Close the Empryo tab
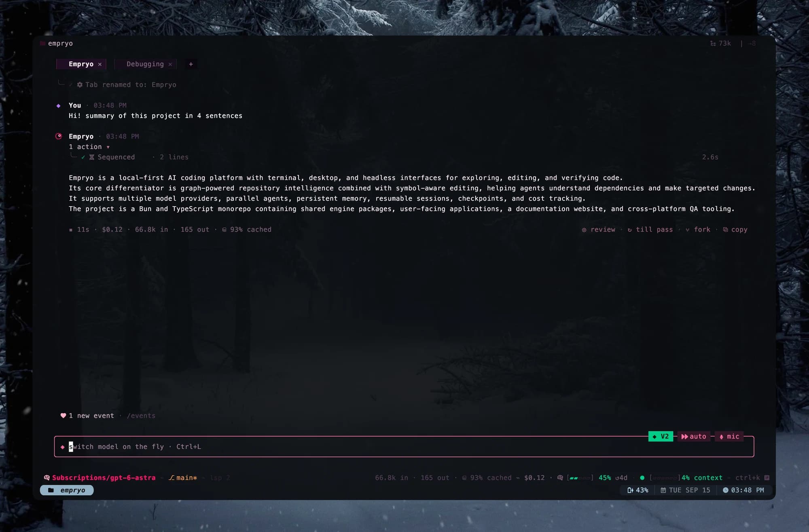Viewport: 809px width, 532px height. 100,64
